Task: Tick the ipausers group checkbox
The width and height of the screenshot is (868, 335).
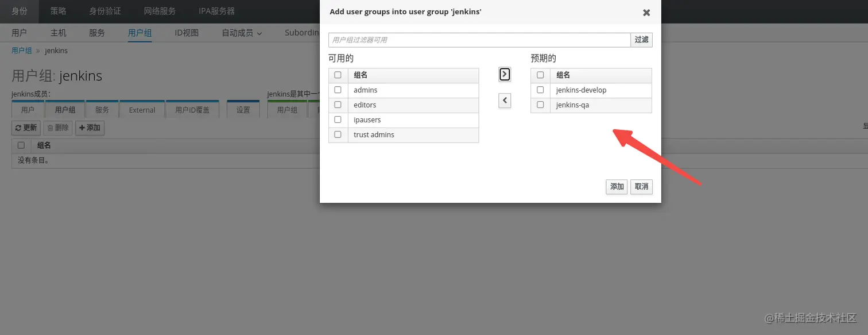Action: [338, 120]
